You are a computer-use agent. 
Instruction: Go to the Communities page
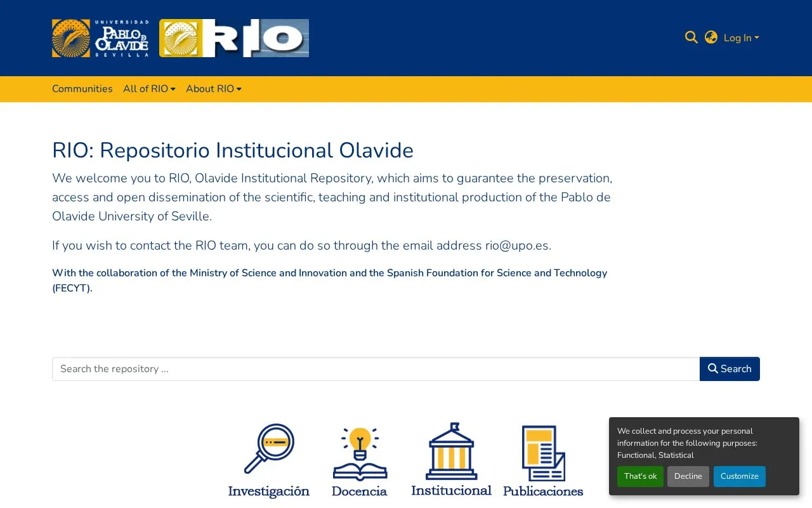(x=82, y=89)
